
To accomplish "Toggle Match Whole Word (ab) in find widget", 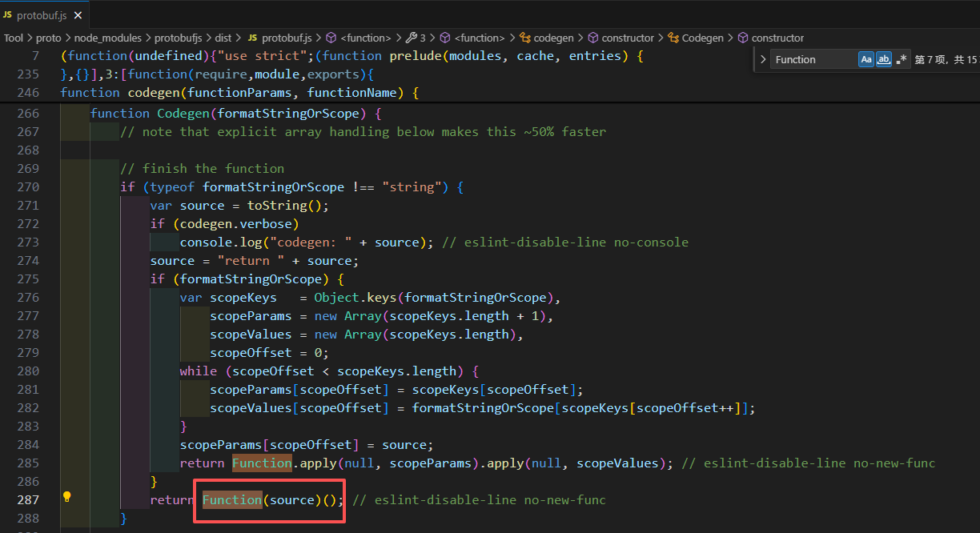I will (884, 59).
